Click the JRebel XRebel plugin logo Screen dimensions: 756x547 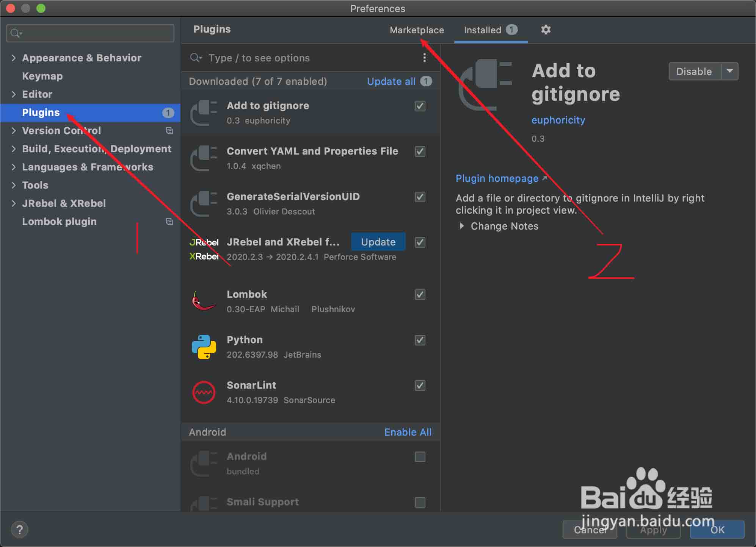[x=204, y=249]
